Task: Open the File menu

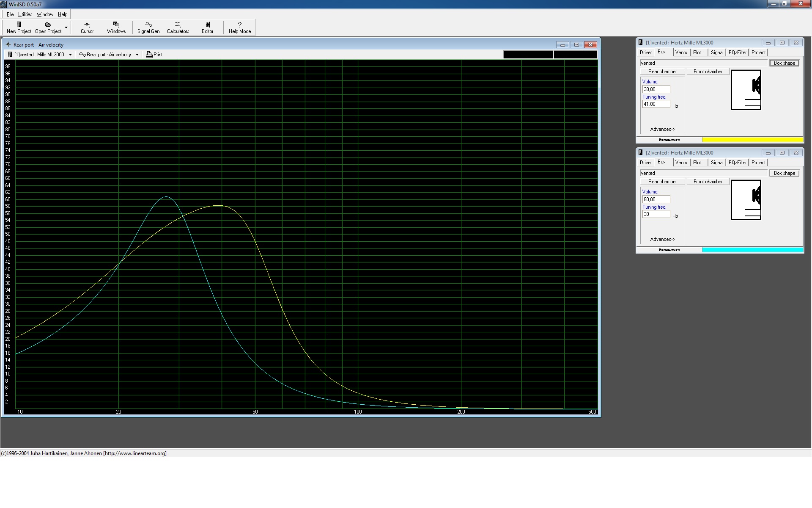Action: pyautogui.click(x=10, y=14)
